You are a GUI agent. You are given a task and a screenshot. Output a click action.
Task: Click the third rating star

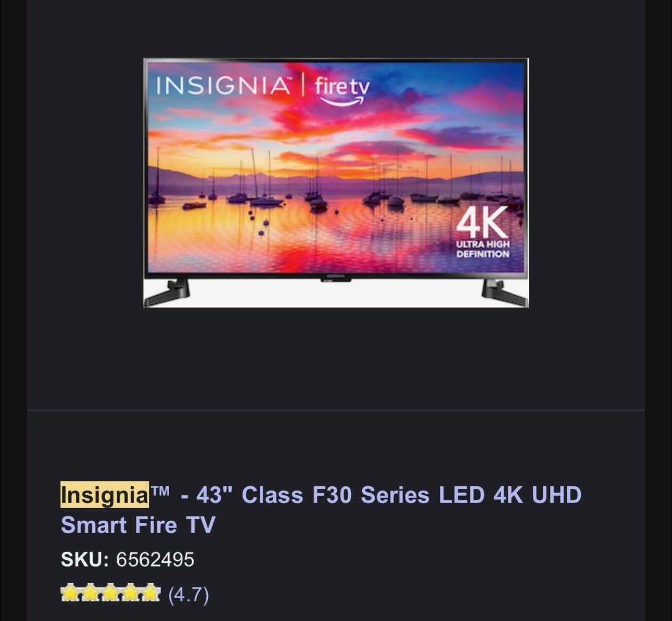pyautogui.click(x=110, y=593)
